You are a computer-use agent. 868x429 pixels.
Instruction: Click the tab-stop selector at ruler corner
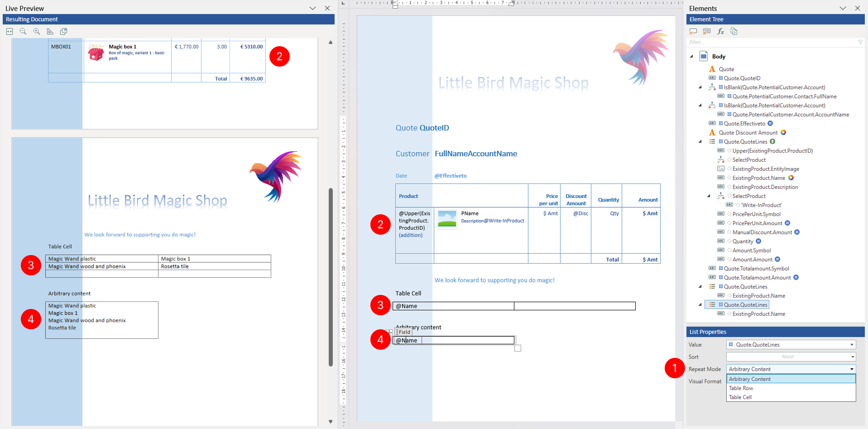pyautogui.click(x=343, y=3)
